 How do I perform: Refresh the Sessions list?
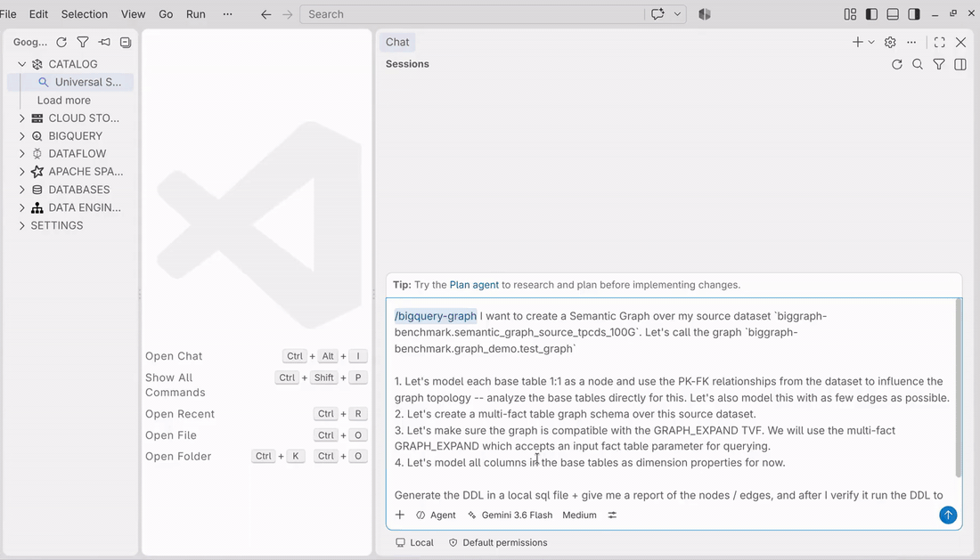tap(897, 64)
